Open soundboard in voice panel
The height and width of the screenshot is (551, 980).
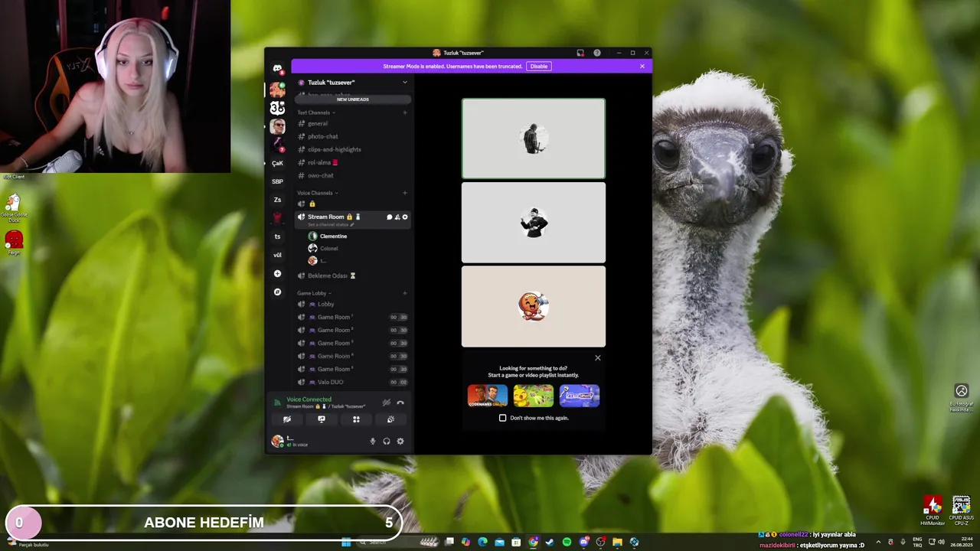[390, 419]
